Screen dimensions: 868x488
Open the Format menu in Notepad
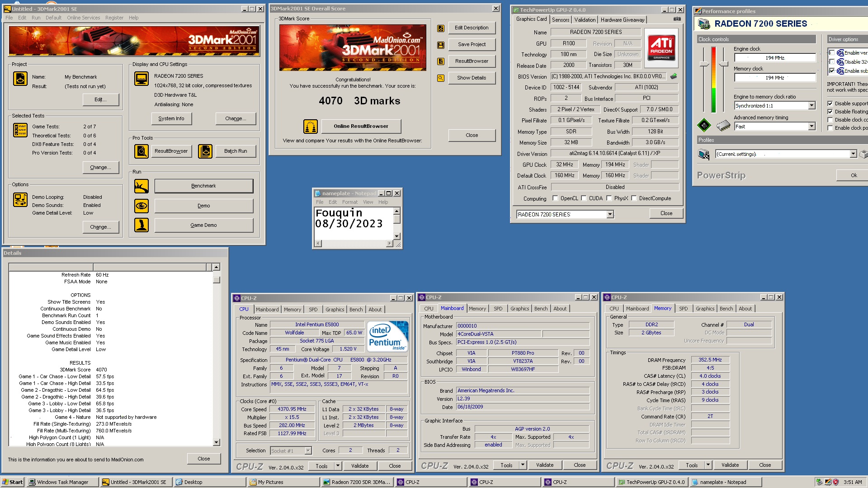coord(349,202)
